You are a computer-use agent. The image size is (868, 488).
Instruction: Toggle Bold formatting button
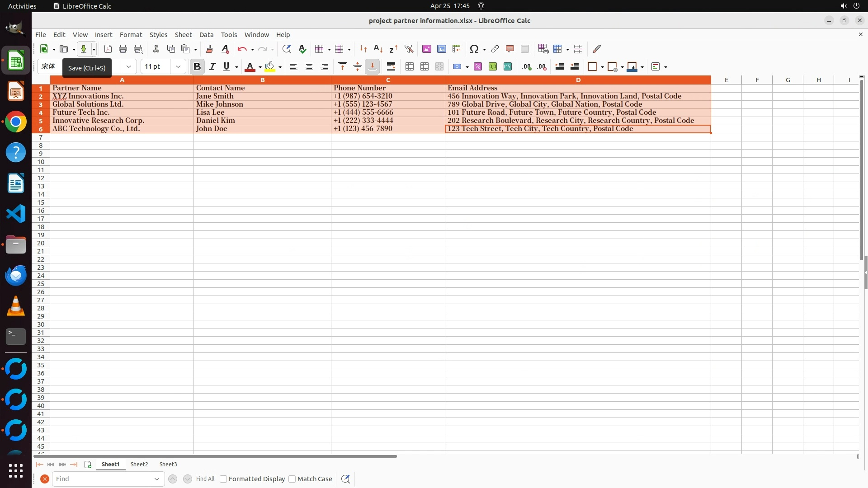point(197,66)
